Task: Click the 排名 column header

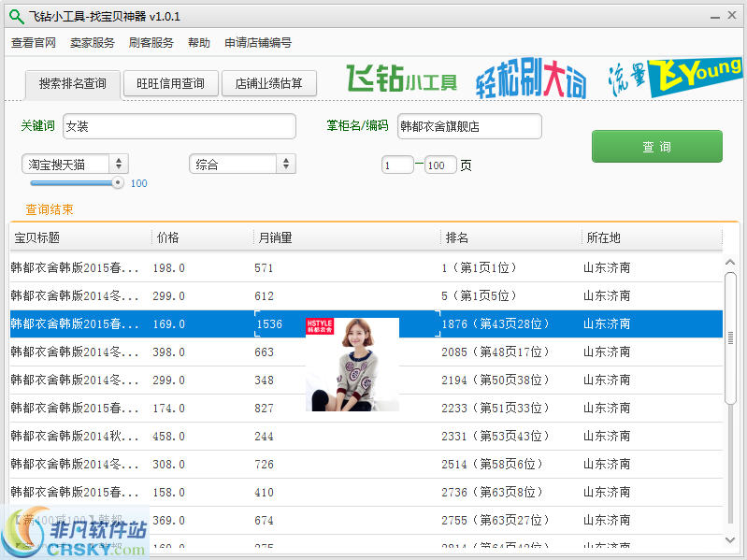Action: pyautogui.click(x=510, y=237)
